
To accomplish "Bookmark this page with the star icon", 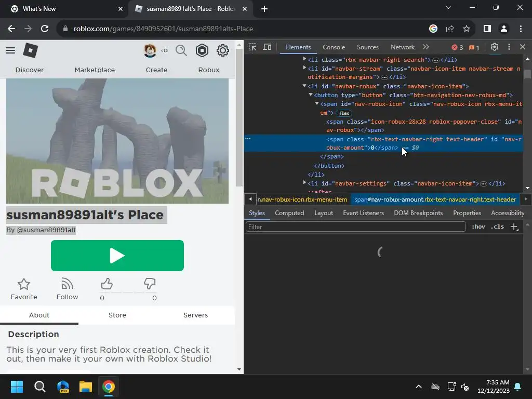I will (467, 29).
